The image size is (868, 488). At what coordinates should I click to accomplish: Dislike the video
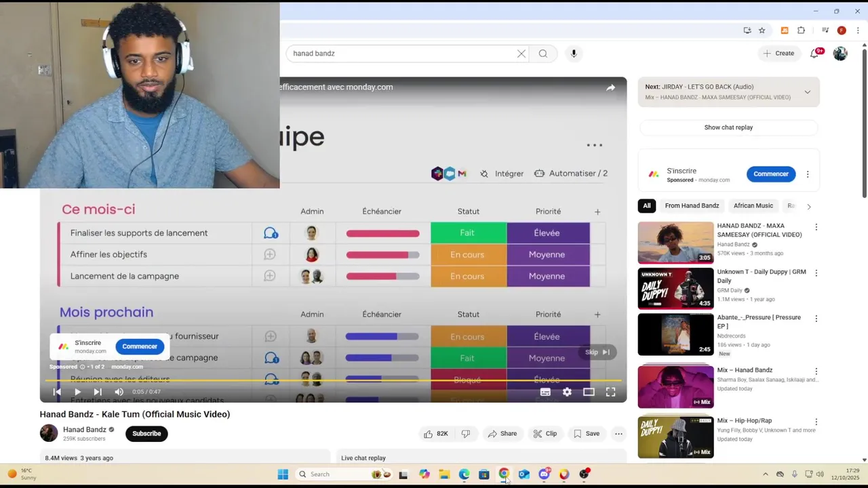(466, 434)
